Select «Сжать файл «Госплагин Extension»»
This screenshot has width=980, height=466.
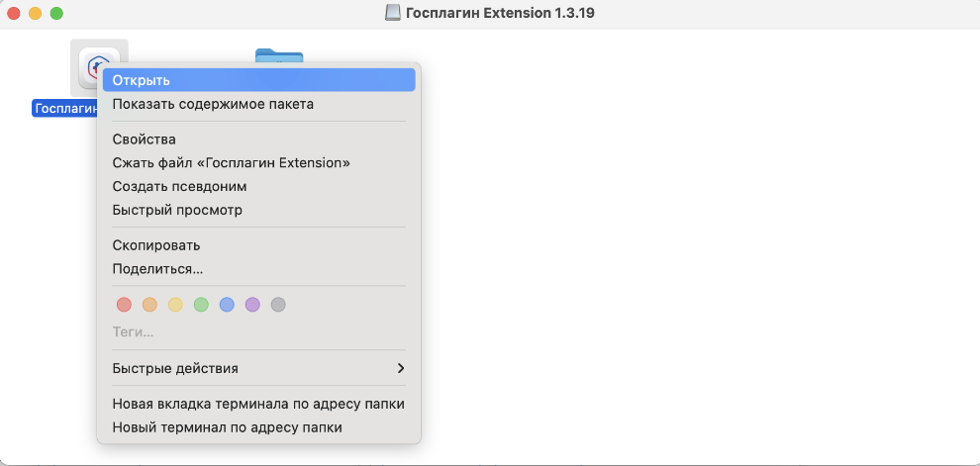coord(232,162)
